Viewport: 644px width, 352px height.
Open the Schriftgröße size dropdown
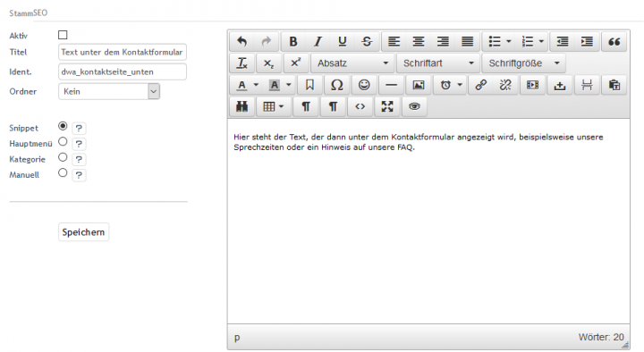[523, 63]
